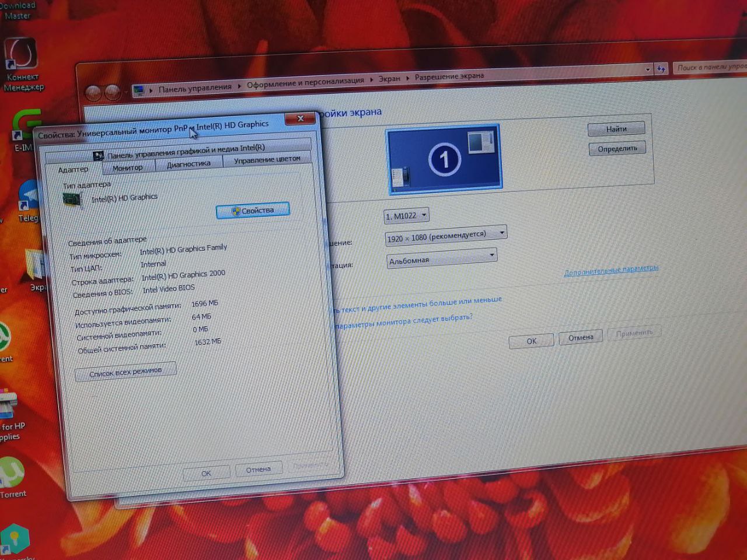The height and width of the screenshot is (560, 747).
Task: Click Разрешение экрана breadcrumb
Action: point(449,76)
